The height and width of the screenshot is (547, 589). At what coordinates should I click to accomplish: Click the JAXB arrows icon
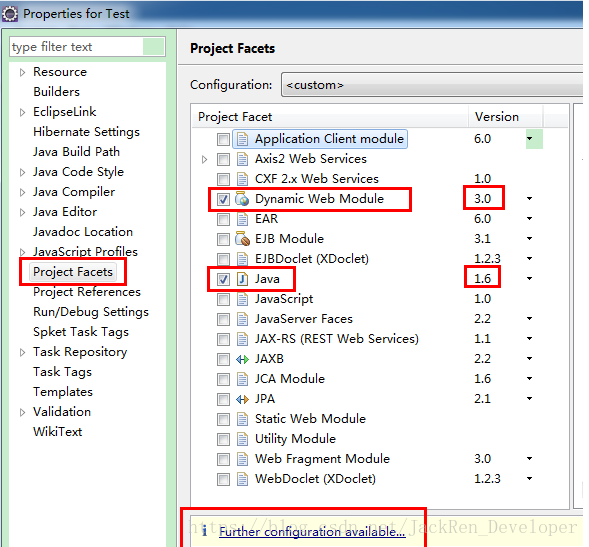242,359
